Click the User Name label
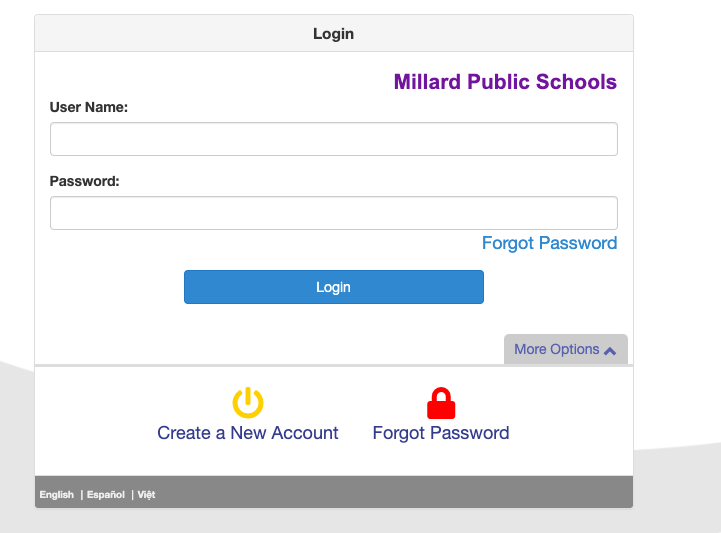The height and width of the screenshot is (533, 721). click(89, 107)
